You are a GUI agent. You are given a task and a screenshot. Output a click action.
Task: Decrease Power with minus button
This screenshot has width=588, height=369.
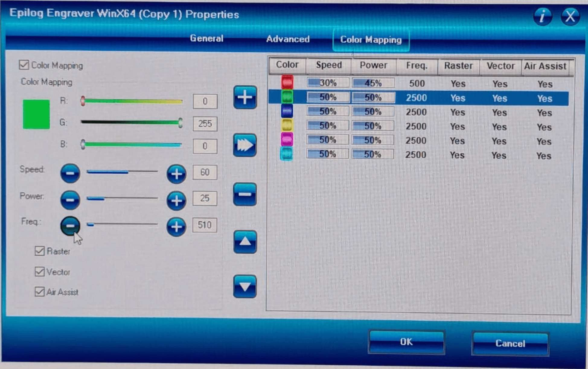click(70, 200)
